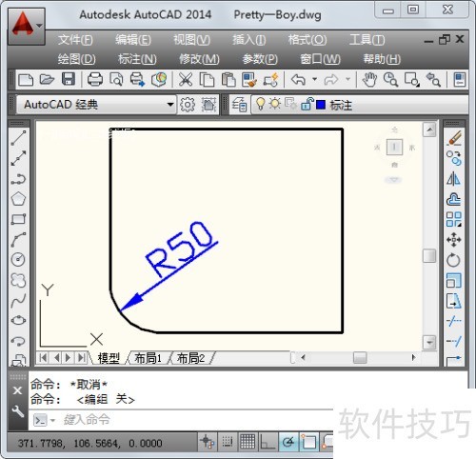Select the Arc draw tool
The image size is (476, 459).
tap(18, 239)
